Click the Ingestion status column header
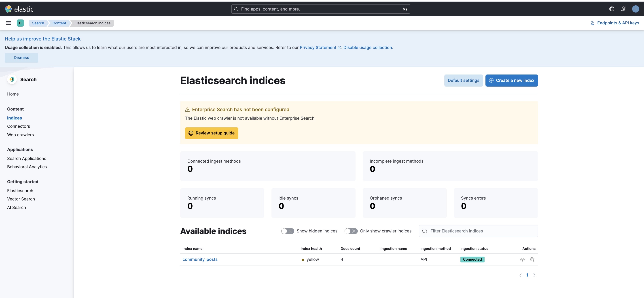 coord(474,249)
